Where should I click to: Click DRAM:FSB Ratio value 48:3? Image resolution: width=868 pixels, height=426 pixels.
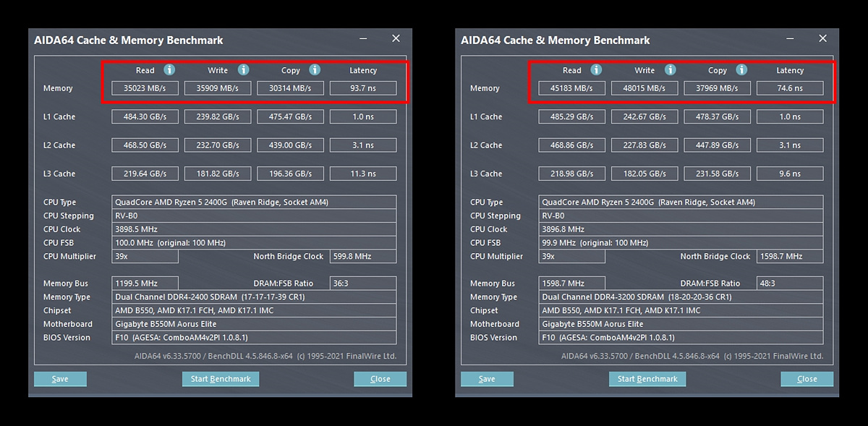[790, 284]
